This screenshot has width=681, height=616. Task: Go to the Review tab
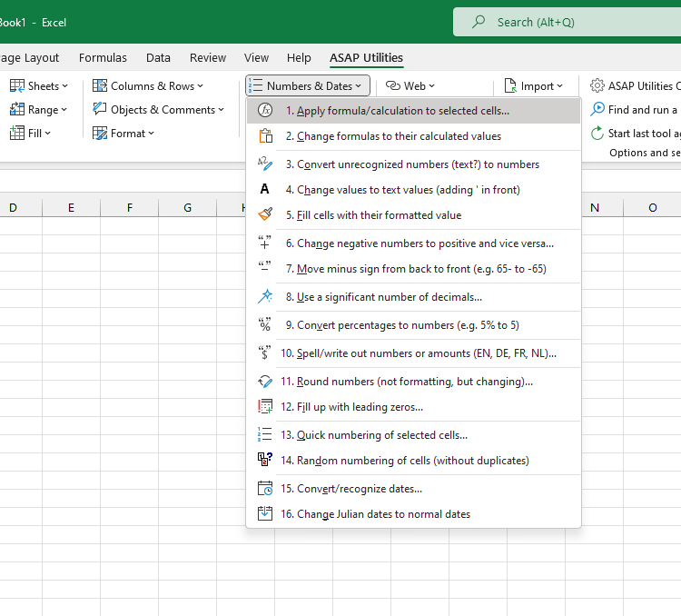coord(208,57)
